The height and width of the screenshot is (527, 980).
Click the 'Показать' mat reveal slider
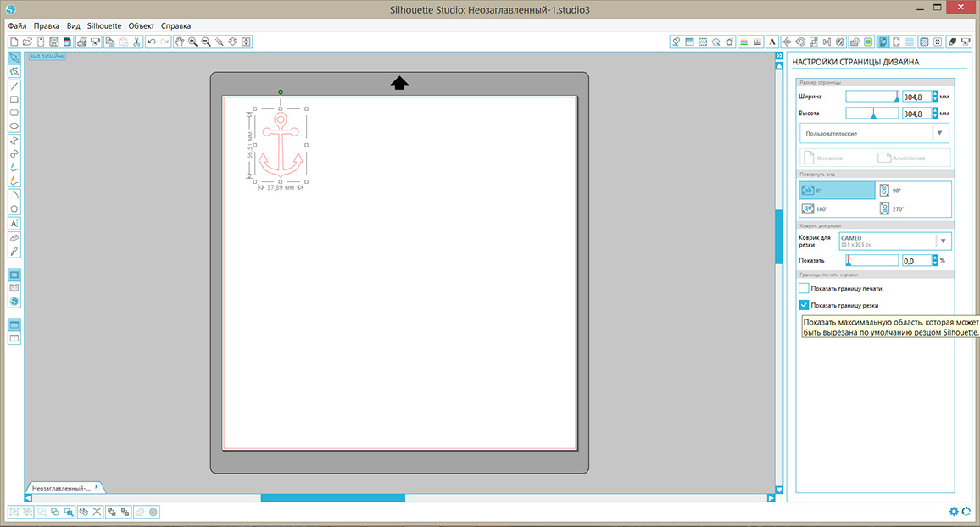click(871, 261)
